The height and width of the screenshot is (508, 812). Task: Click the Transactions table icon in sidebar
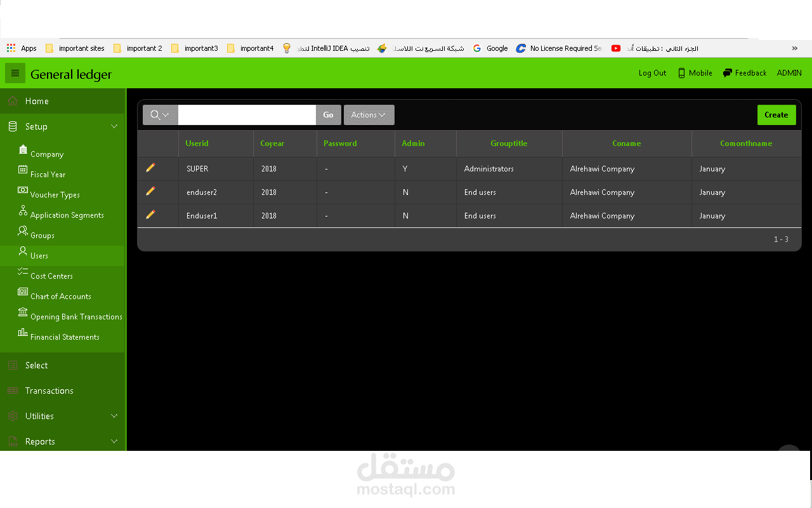coord(13,391)
